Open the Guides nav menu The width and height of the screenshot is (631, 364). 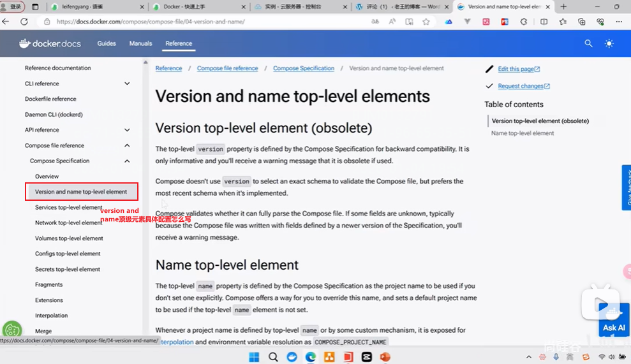click(107, 43)
